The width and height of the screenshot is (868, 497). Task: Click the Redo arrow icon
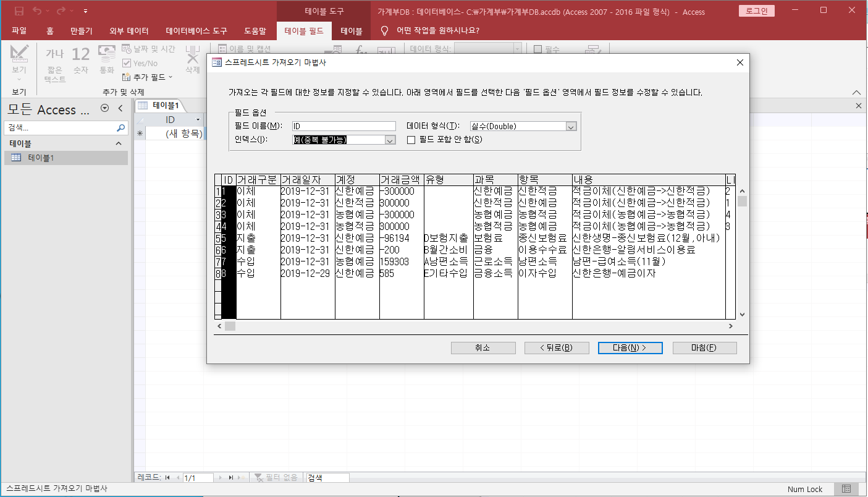point(61,11)
